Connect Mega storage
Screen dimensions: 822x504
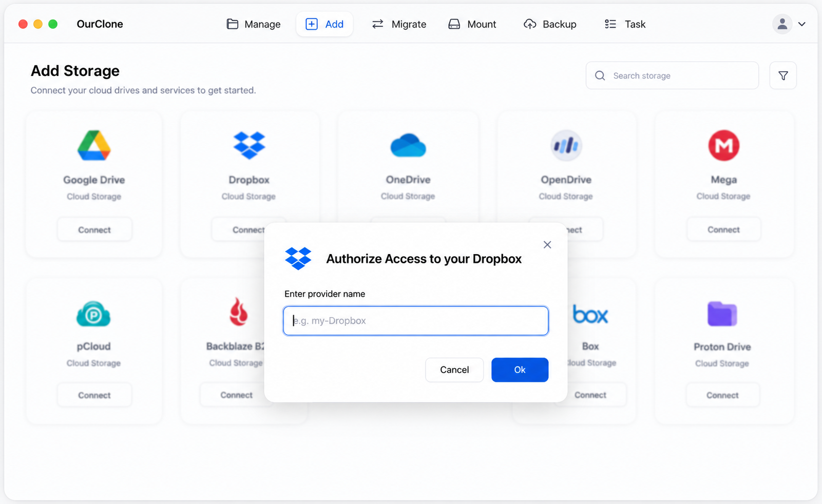click(724, 229)
